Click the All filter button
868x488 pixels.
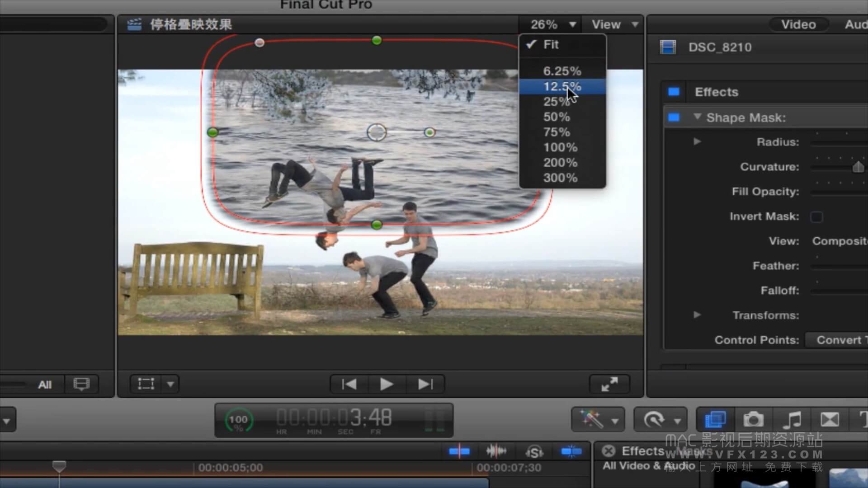point(44,385)
